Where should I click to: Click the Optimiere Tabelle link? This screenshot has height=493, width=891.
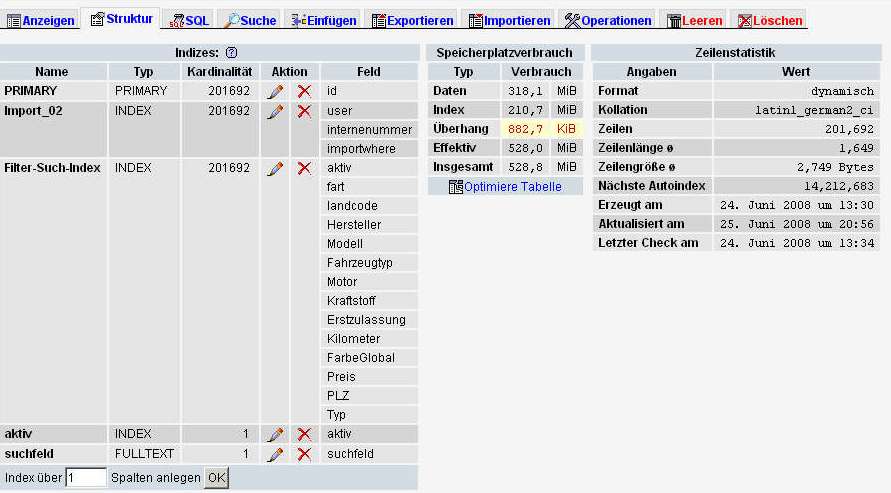click(x=512, y=187)
